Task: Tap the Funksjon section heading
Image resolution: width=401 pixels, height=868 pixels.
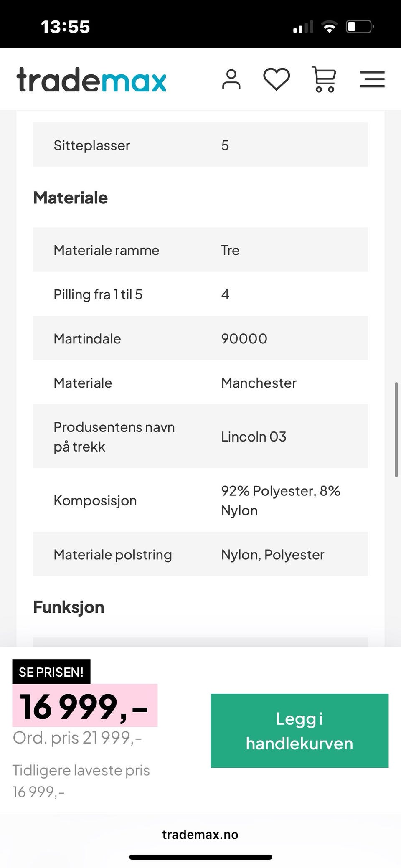Action: point(69,607)
